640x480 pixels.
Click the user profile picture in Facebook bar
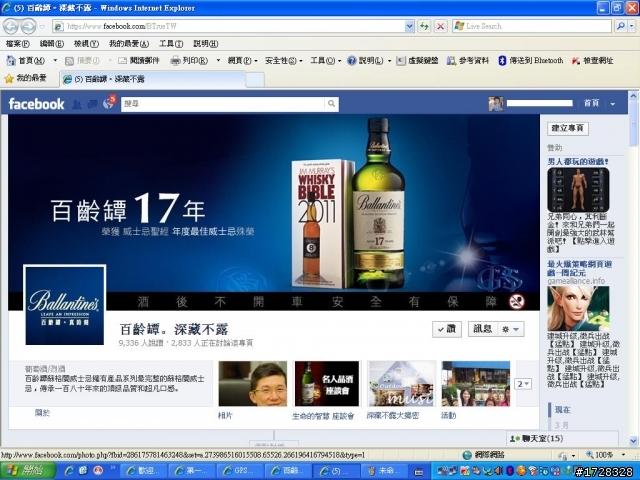pyautogui.click(x=496, y=104)
